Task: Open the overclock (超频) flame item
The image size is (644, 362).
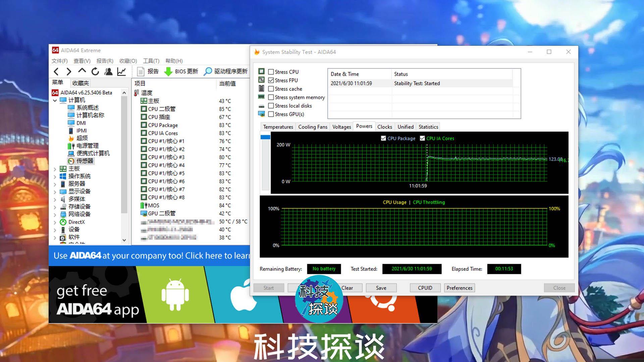Action: [82, 138]
